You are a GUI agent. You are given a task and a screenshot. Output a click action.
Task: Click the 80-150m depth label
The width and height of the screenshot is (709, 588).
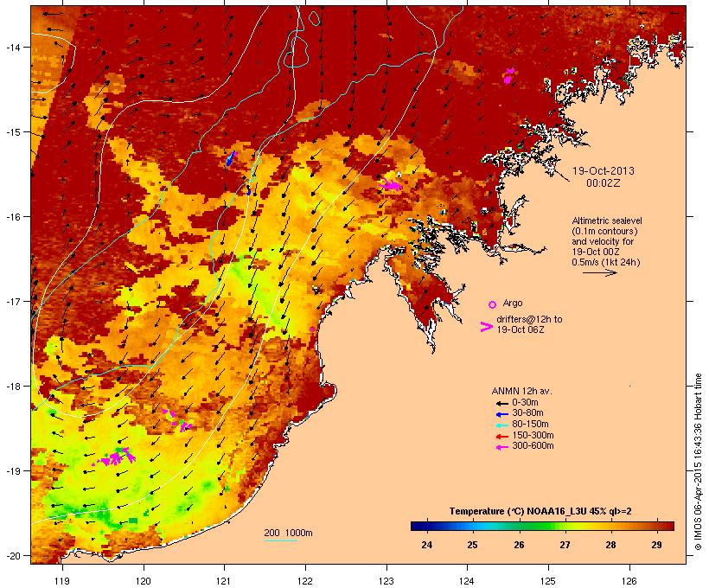pos(530,425)
